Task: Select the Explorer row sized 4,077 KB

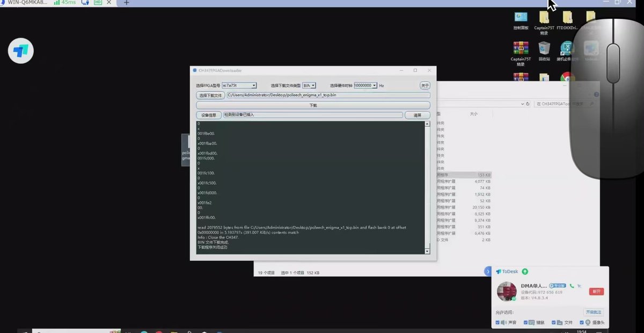Action: tap(463, 182)
